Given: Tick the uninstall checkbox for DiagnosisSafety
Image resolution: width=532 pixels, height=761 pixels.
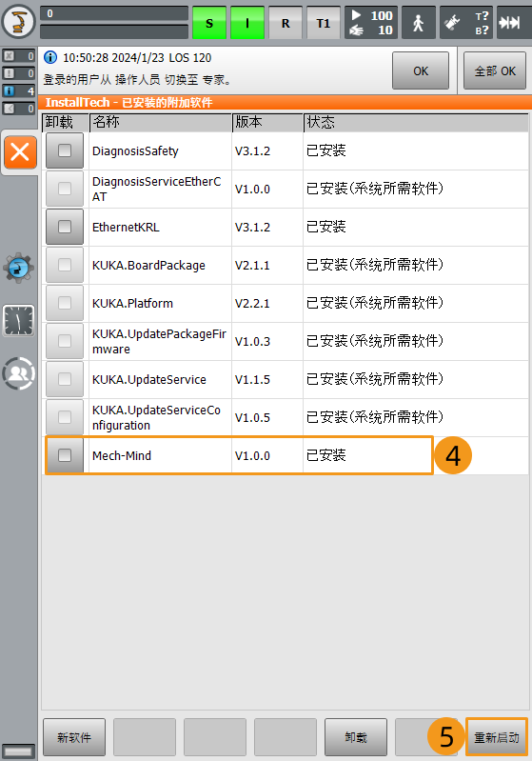Looking at the screenshot, I should (65, 150).
